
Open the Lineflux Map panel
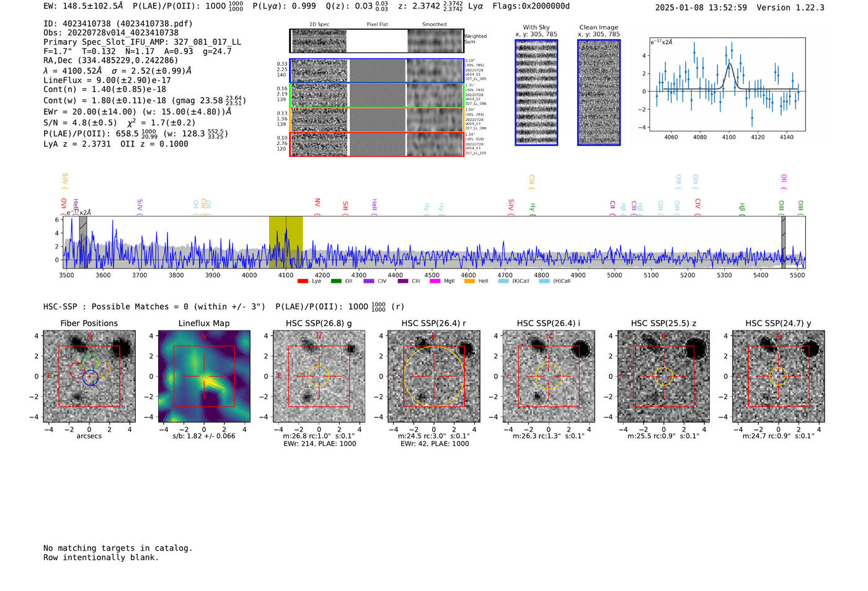click(204, 376)
